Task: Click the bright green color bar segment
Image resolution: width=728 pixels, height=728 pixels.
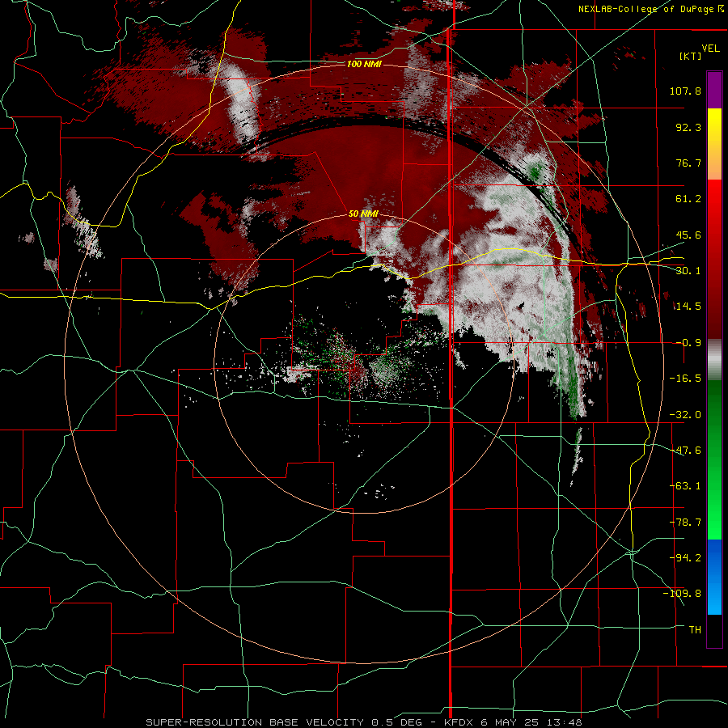Action: pos(714,459)
